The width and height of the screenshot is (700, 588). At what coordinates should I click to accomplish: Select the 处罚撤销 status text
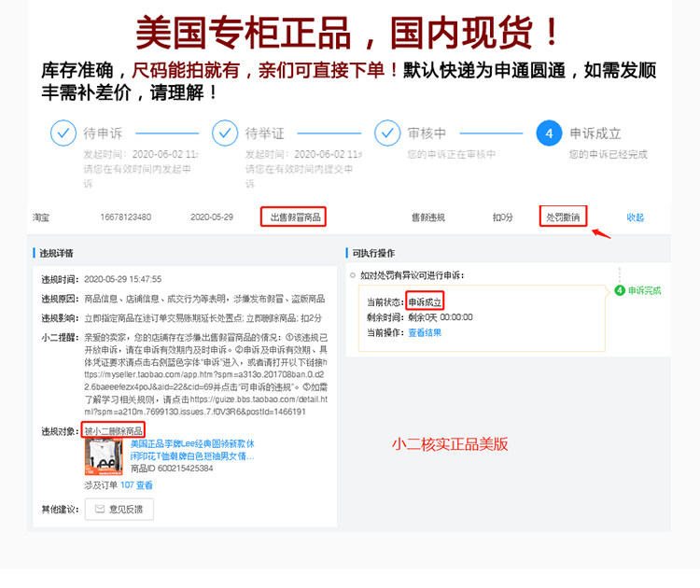point(563,217)
